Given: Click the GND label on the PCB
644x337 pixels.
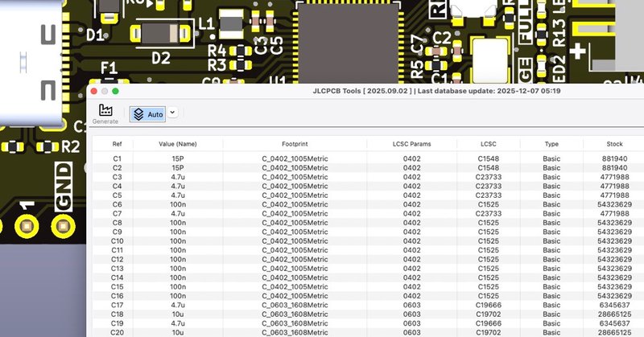Looking at the screenshot, I should coord(64,187).
